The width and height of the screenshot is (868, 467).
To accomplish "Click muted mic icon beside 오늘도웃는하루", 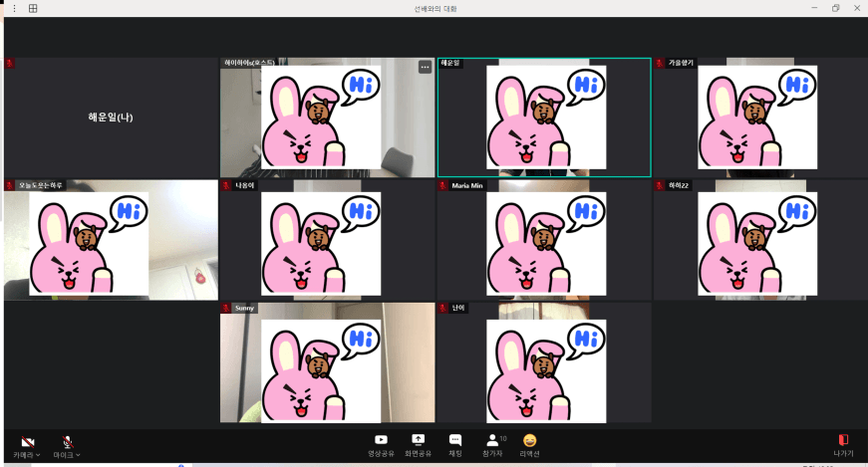I will (9, 185).
